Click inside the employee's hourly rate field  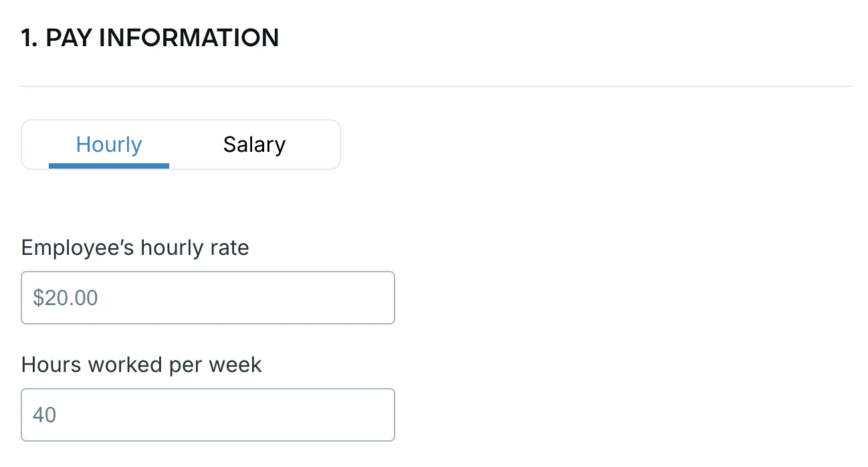click(x=207, y=297)
